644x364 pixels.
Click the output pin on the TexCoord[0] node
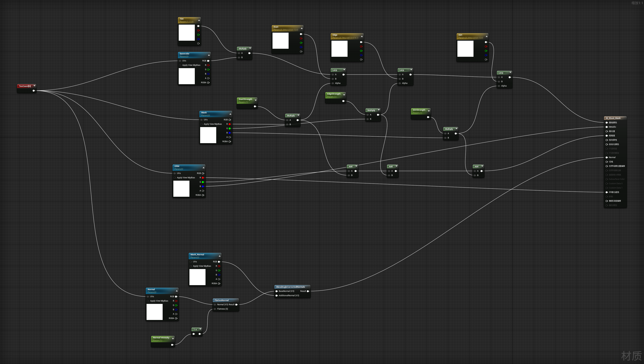(x=34, y=91)
